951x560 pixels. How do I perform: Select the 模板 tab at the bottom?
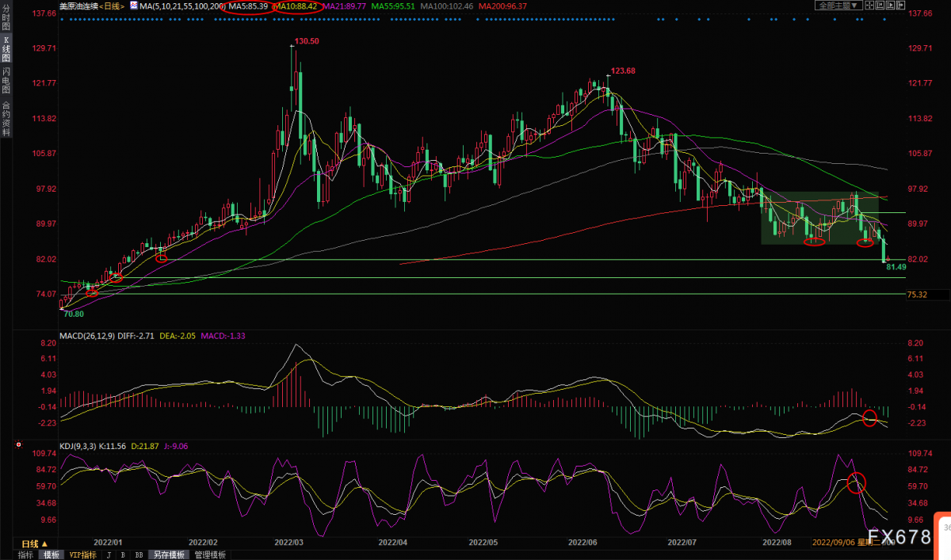[52, 554]
